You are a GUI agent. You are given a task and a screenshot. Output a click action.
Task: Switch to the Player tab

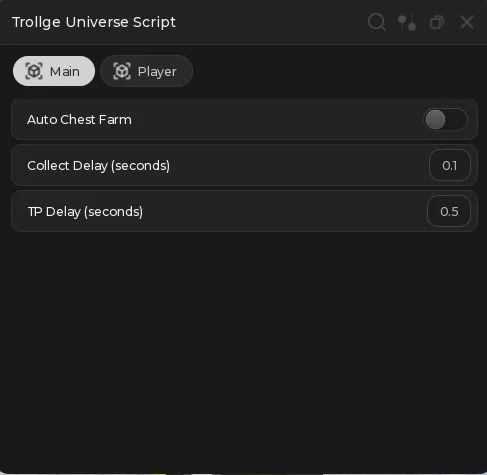(147, 71)
